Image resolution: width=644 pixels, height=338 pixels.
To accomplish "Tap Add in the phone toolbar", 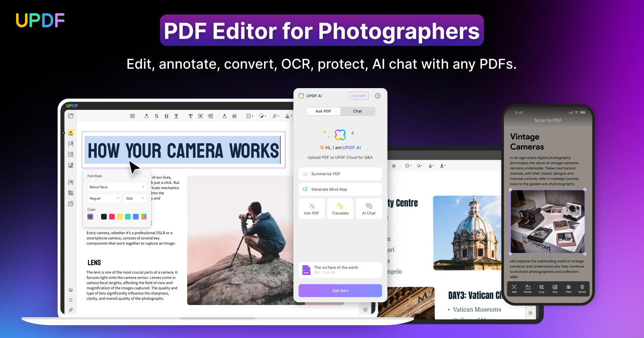I will (514, 289).
